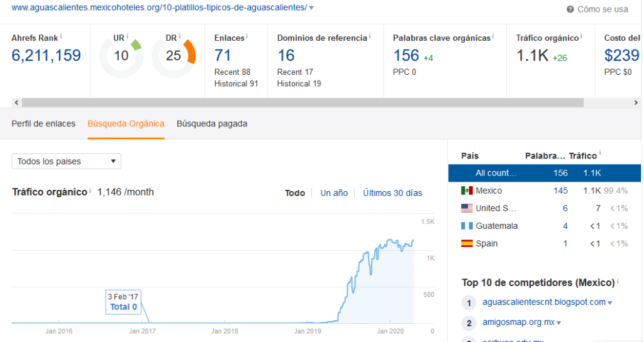644x342 pixels.
Task: Open Spain keyword count 1
Action: click(565, 243)
